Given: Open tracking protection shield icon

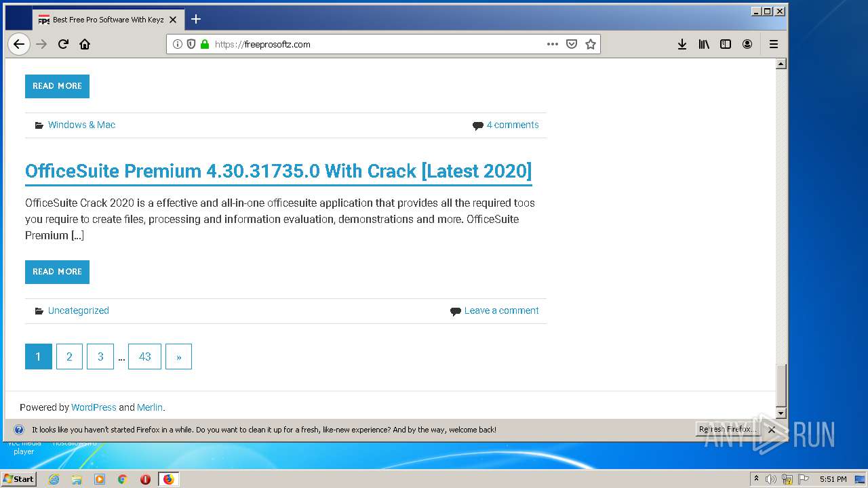Looking at the screenshot, I should tap(191, 44).
